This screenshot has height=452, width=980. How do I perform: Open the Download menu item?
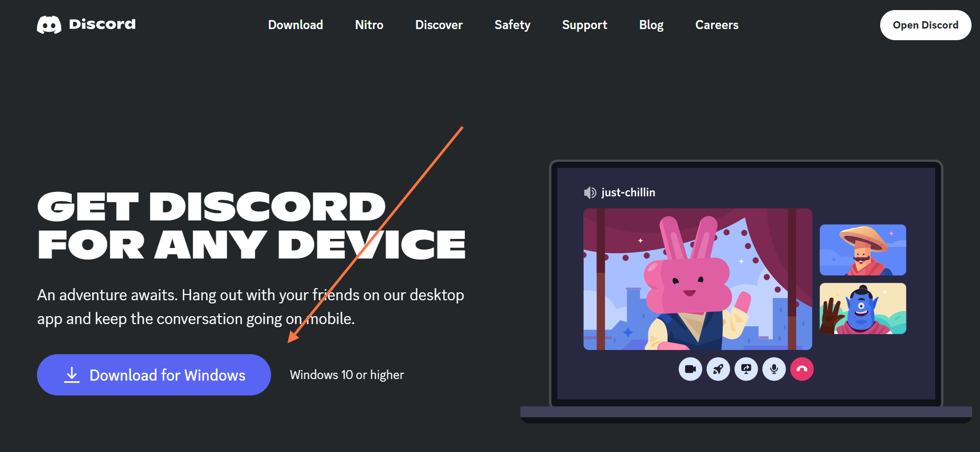pos(295,25)
